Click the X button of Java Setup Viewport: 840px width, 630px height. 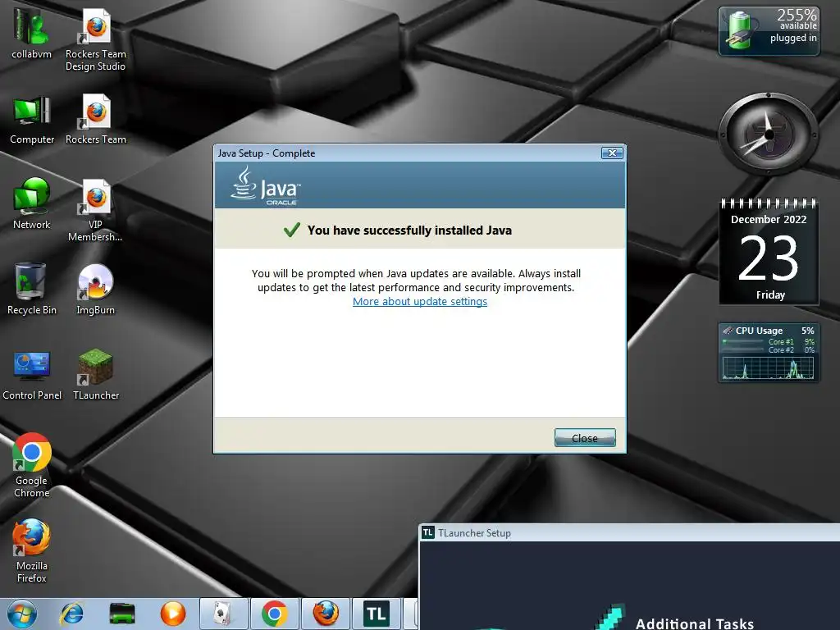coord(612,153)
